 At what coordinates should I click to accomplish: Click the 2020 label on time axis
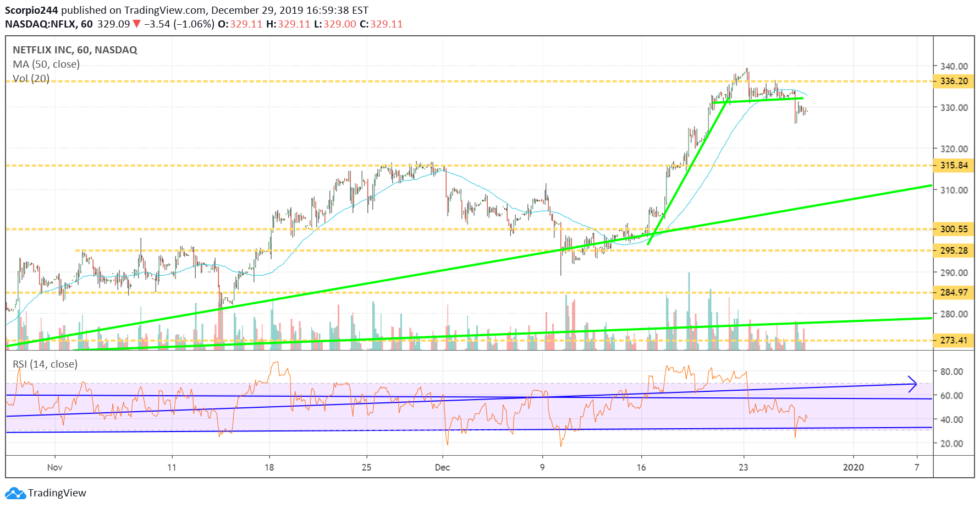(x=854, y=468)
